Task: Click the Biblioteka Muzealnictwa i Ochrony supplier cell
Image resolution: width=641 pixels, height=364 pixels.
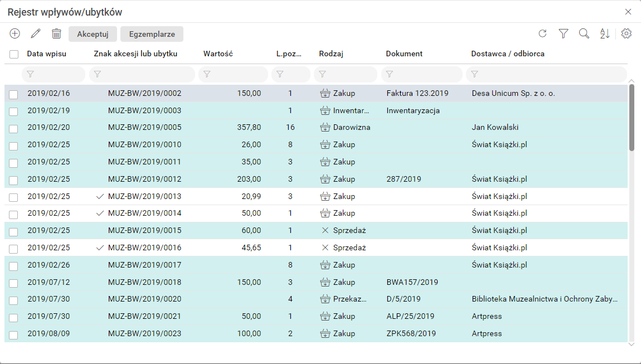Action: (545, 299)
